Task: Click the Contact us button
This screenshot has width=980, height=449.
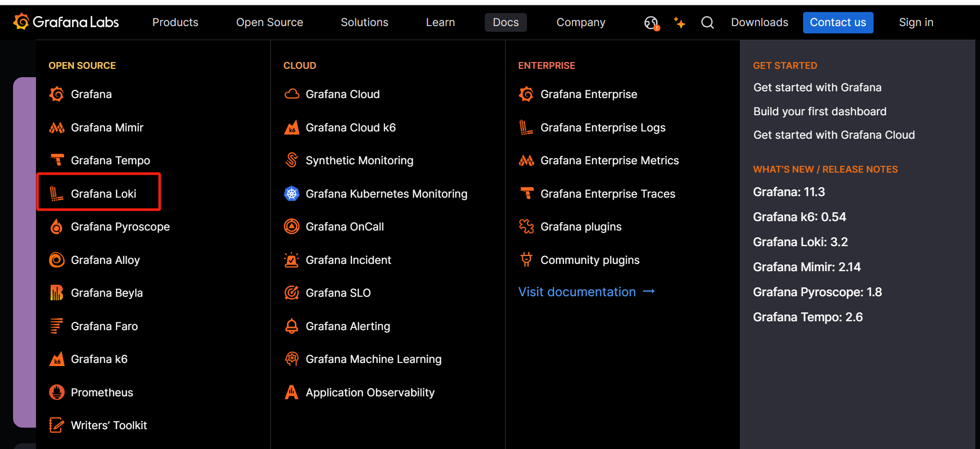Action: click(x=838, y=22)
